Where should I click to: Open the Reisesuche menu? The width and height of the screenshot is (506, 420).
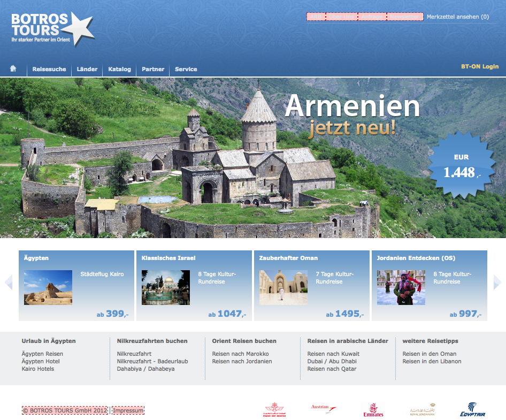coord(49,69)
